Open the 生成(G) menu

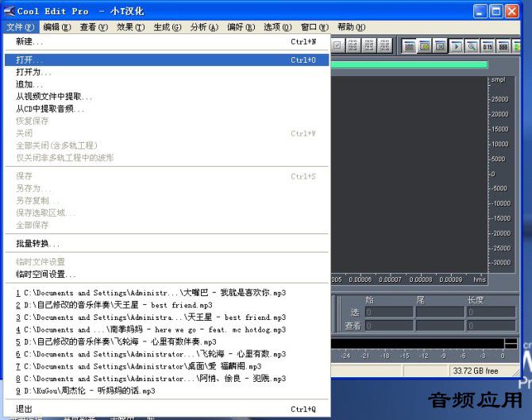click(x=168, y=27)
